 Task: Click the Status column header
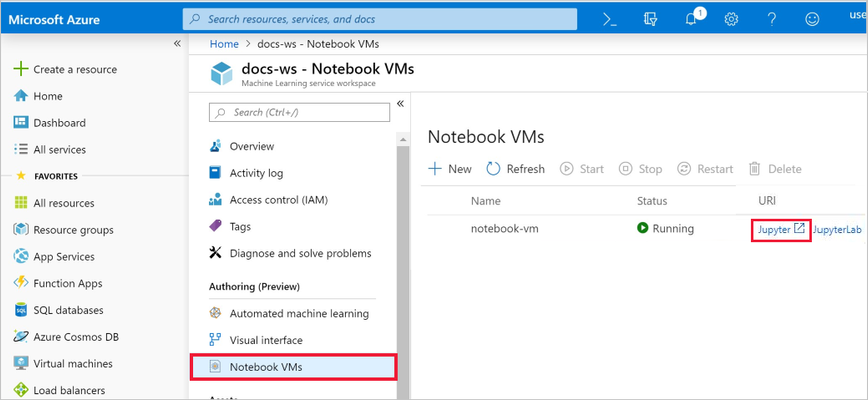[x=652, y=201]
